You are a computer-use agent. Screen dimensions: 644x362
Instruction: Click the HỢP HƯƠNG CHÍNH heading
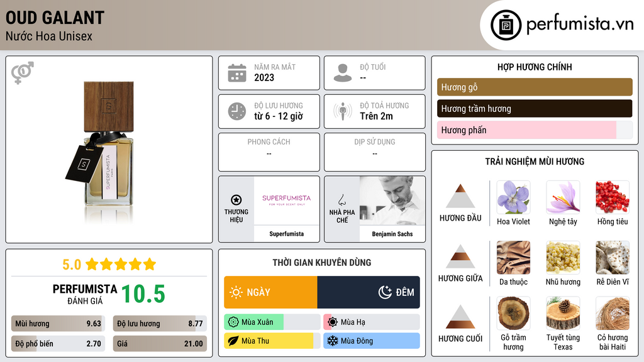pyautogui.click(x=535, y=67)
